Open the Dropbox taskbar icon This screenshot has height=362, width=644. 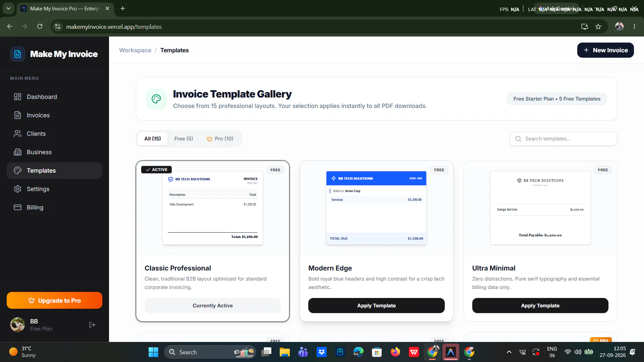322,352
